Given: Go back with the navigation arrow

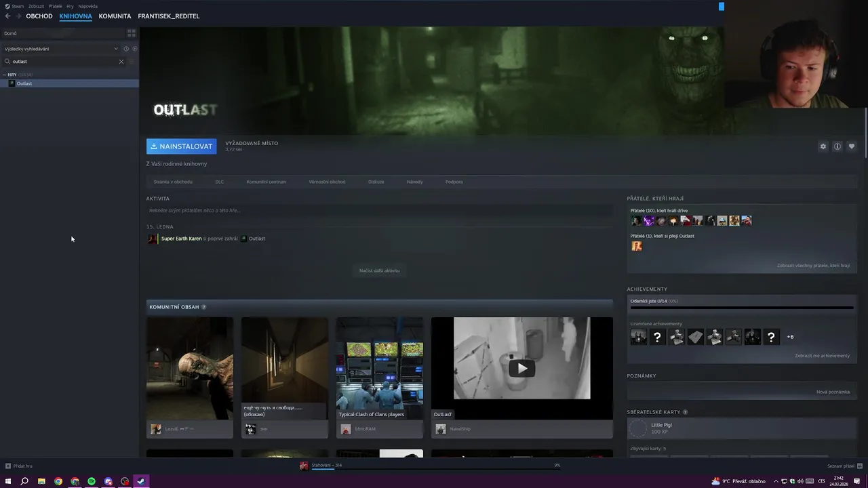Looking at the screenshot, I should [7, 16].
